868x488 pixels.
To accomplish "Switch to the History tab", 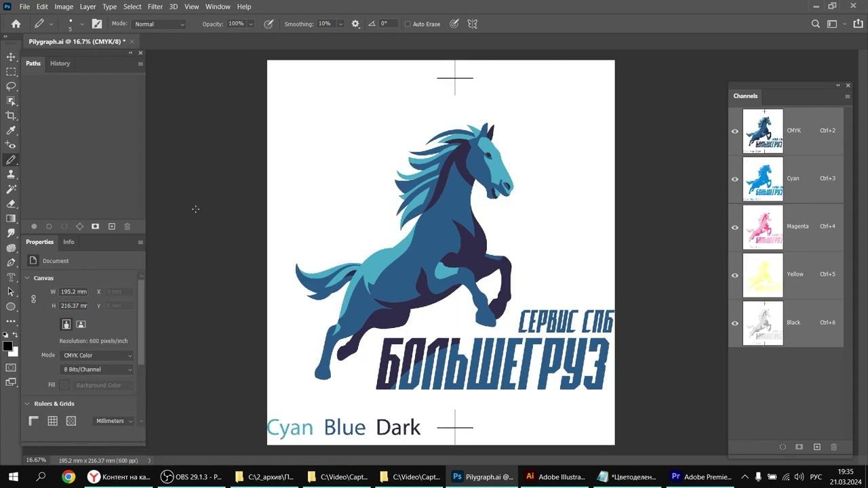I will (x=60, y=64).
